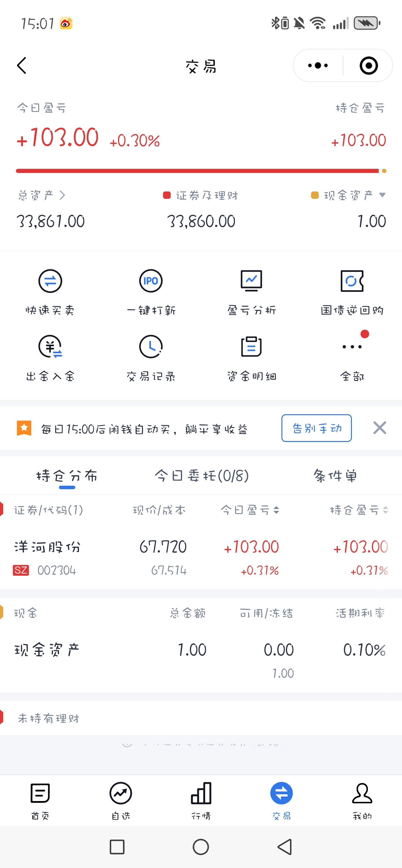Image resolution: width=402 pixels, height=868 pixels.
Task: Tap orange 现金资产 legend swatch
Action: coord(315,195)
